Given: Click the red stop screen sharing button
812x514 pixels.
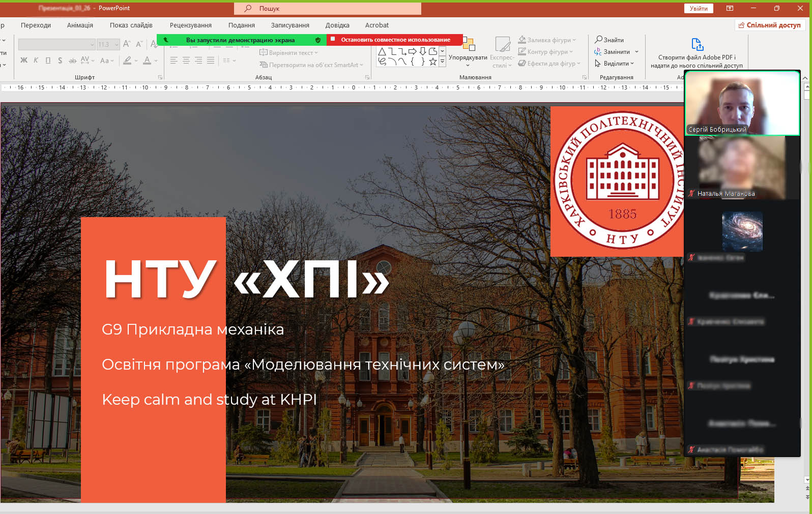Looking at the screenshot, I should 395,40.
